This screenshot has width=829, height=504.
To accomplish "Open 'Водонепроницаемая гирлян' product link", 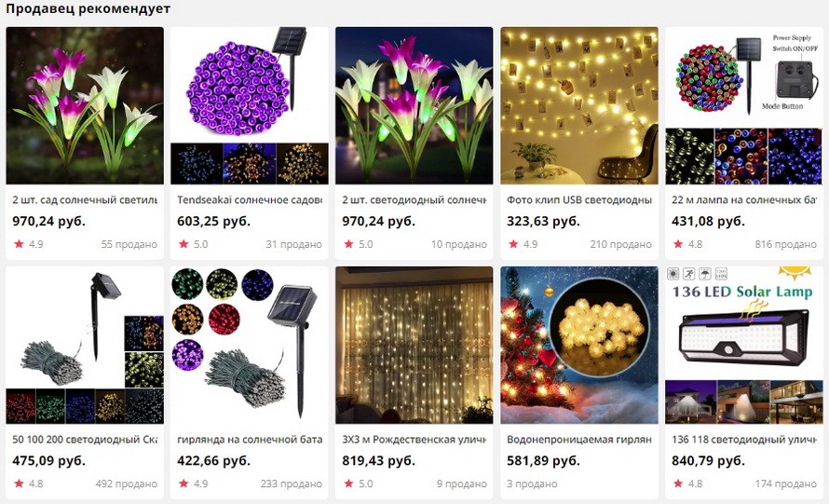I will (x=579, y=440).
